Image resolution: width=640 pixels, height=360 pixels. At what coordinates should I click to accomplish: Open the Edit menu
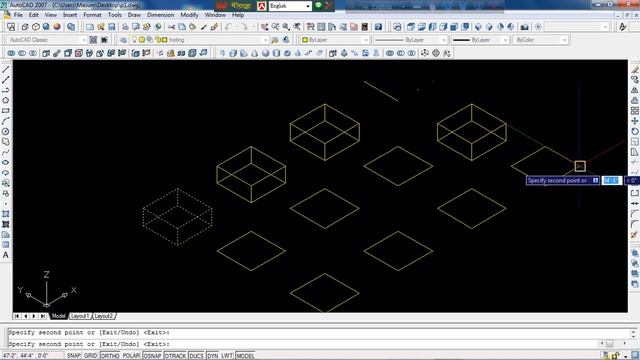[x=33, y=15]
